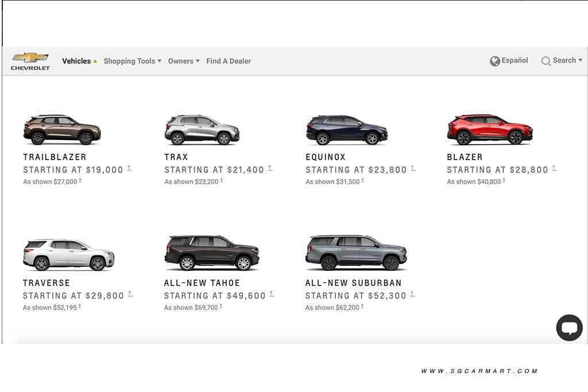Select the silver Trax image
The height and width of the screenshot is (392, 588).
pos(202,129)
